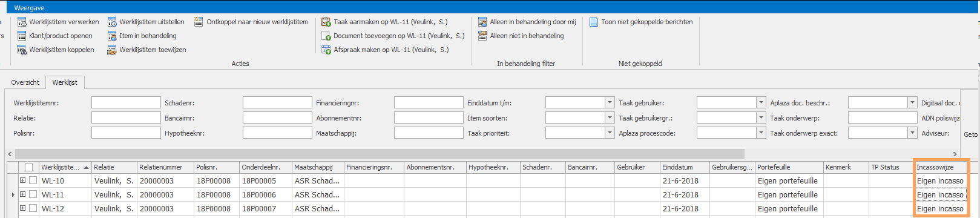
Task: Select Eigen incasso cell in WL-12 row
Action: [940, 208]
